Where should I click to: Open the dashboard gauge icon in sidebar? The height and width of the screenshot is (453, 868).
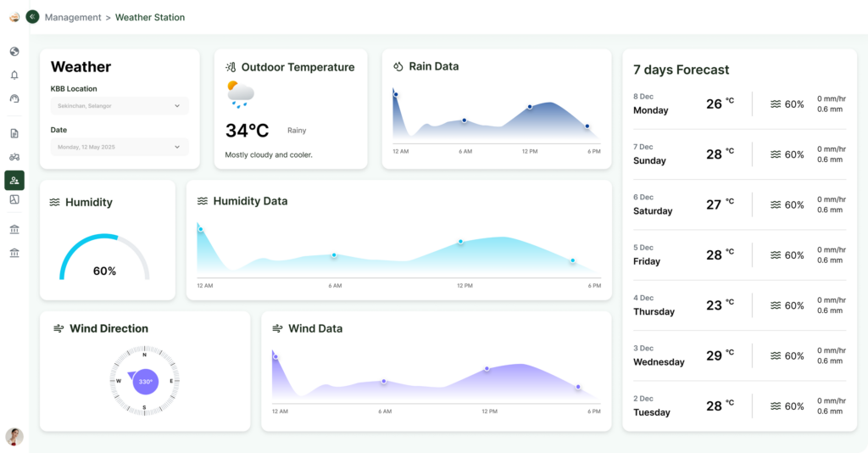pos(14,98)
